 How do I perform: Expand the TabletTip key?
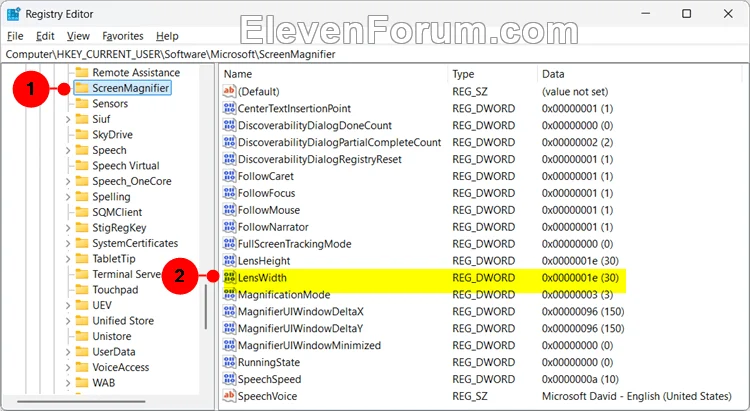pyautogui.click(x=67, y=259)
